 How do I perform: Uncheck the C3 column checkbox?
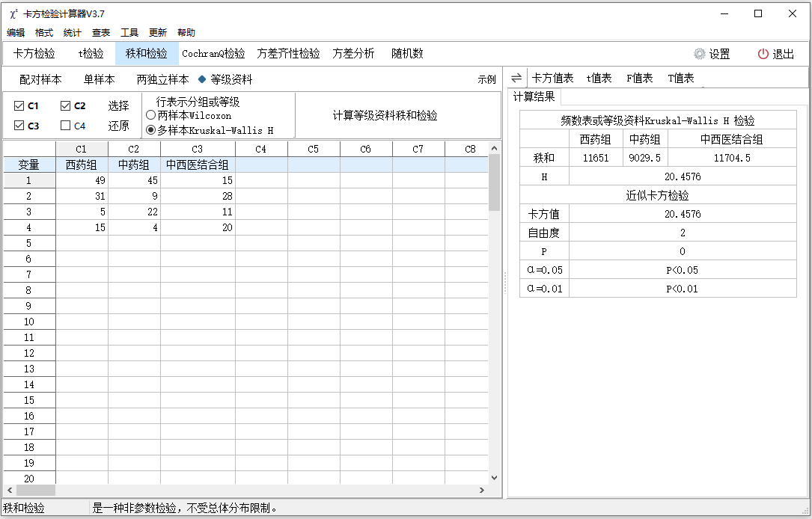pyautogui.click(x=19, y=125)
